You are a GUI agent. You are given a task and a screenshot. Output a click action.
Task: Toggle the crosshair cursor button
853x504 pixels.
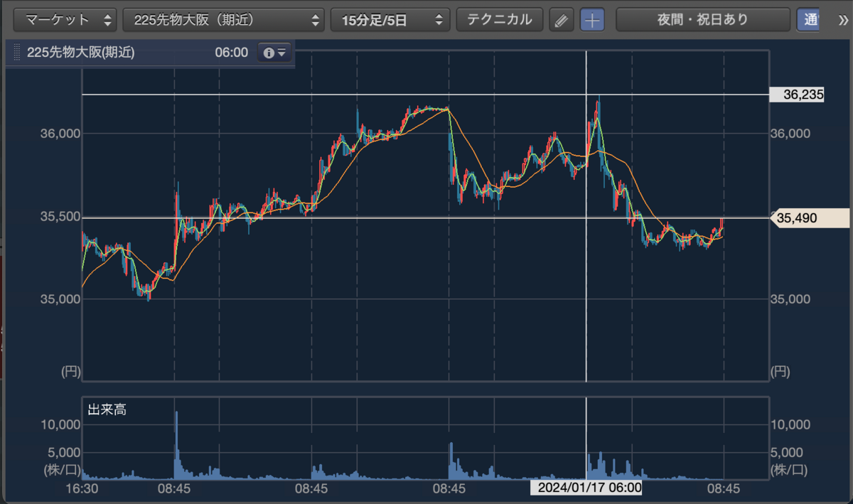click(x=593, y=20)
